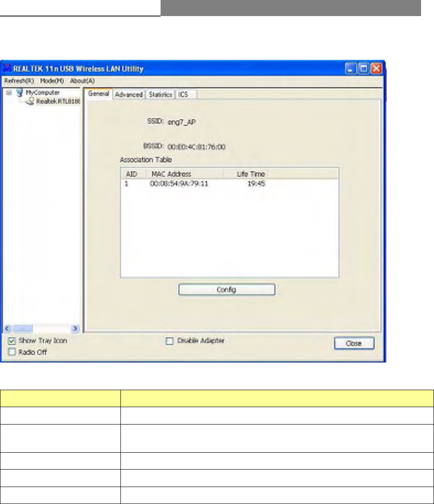
Task: Enable the Disable Adapter checkbox
Action: pos(169,341)
